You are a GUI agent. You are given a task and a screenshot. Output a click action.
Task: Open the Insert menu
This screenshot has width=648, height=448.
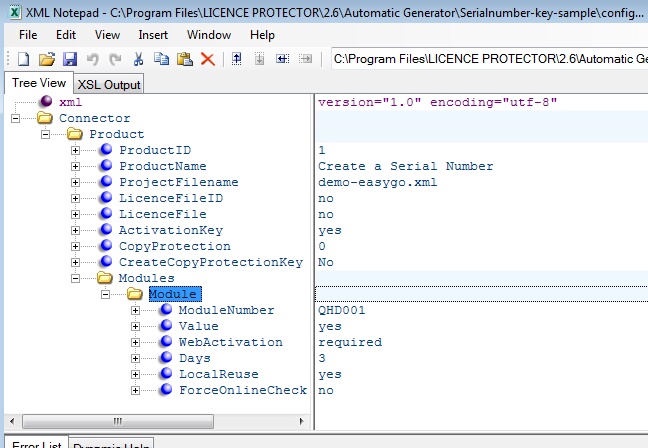pyautogui.click(x=153, y=35)
